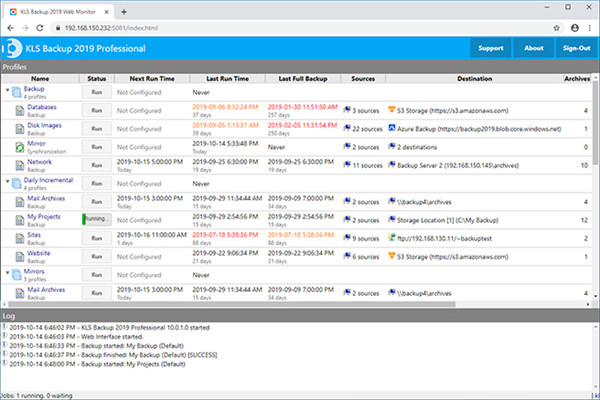Run the Disk Images profile
The width and height of the screenshot is (600, 400).
(97, 129)
